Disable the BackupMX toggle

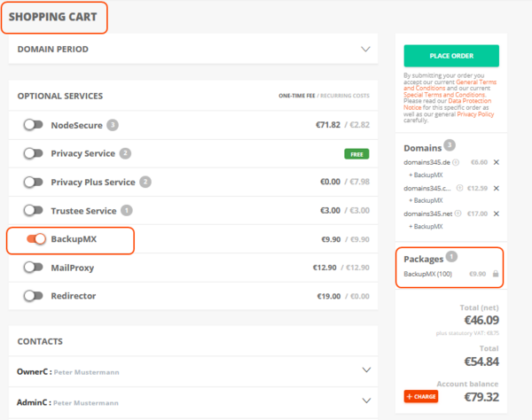36,239
